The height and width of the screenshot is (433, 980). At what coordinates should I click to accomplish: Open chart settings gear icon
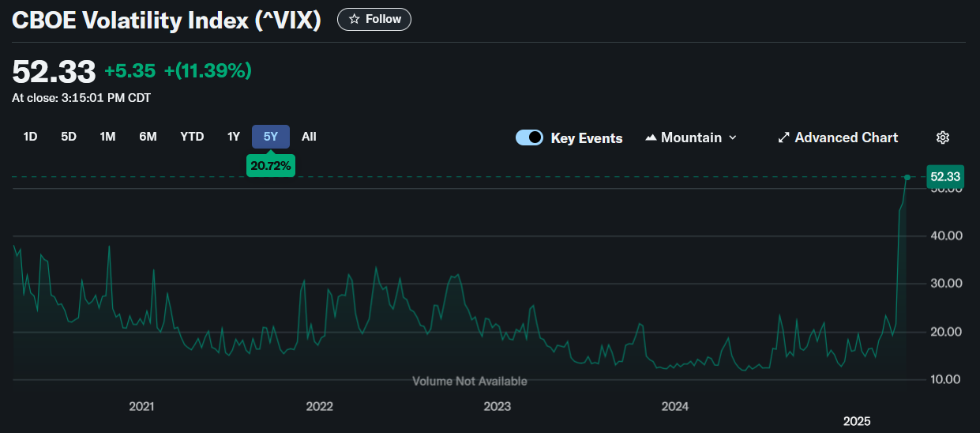942,137
